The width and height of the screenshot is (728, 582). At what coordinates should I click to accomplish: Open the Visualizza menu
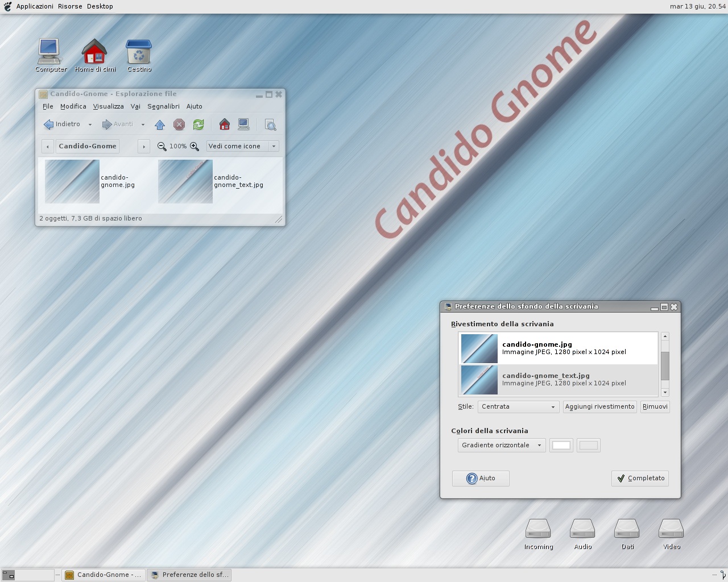click(x=109, y=106)
